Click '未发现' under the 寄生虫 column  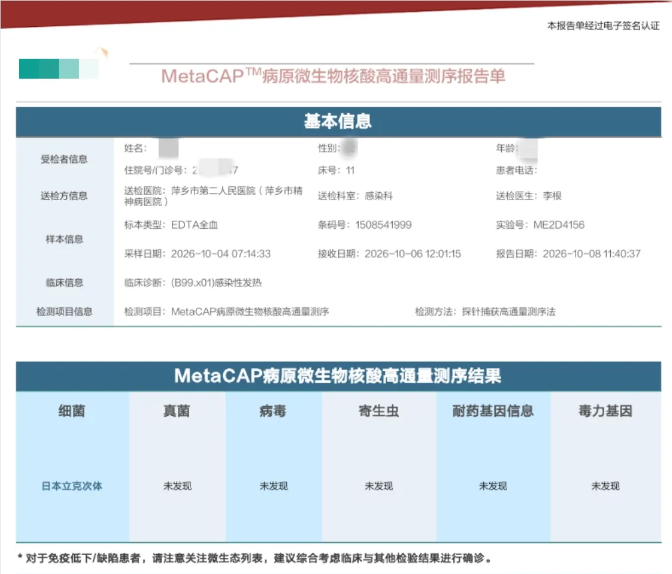coord(379,486)
